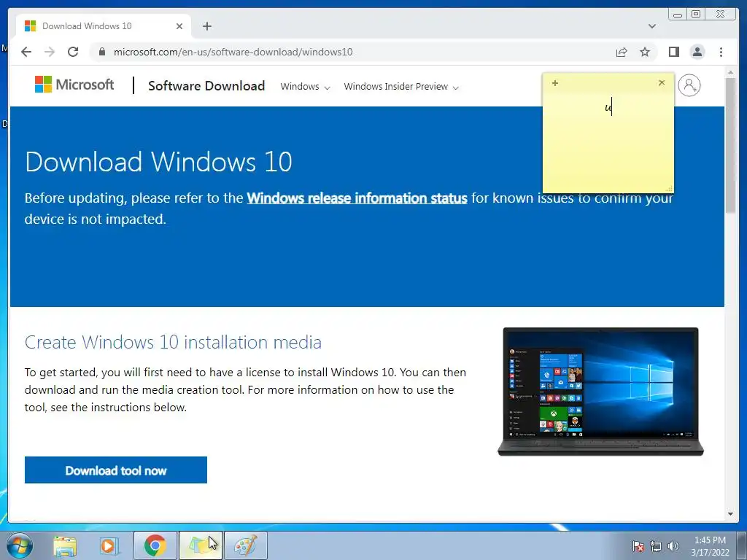Open the tab search chevron
This screenshot has width=747, height=560.
651,26
